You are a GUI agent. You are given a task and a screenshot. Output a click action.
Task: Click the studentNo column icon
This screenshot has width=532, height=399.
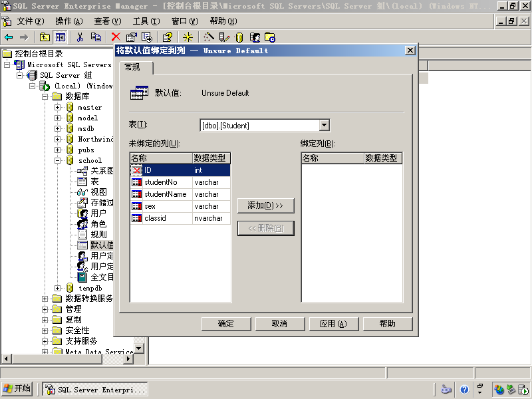coord(136,182)
